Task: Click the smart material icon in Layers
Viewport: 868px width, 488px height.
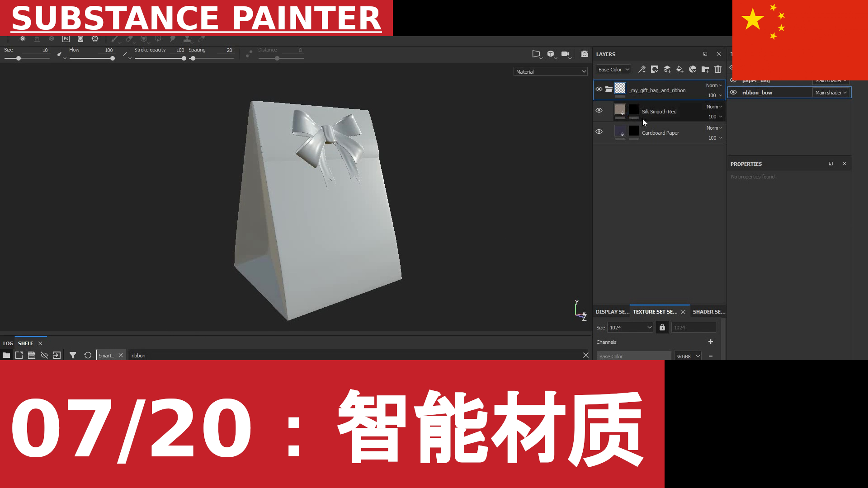Action: [693, 69]
